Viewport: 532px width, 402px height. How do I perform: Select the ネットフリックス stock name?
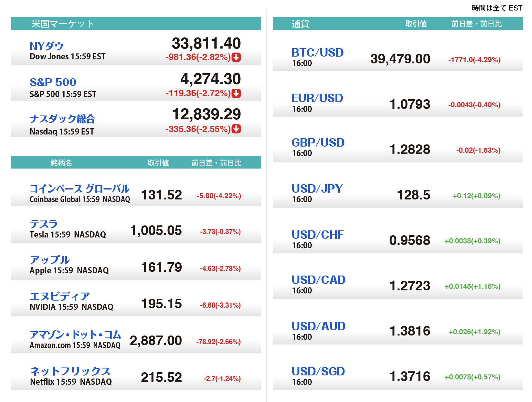click(70, 371)
